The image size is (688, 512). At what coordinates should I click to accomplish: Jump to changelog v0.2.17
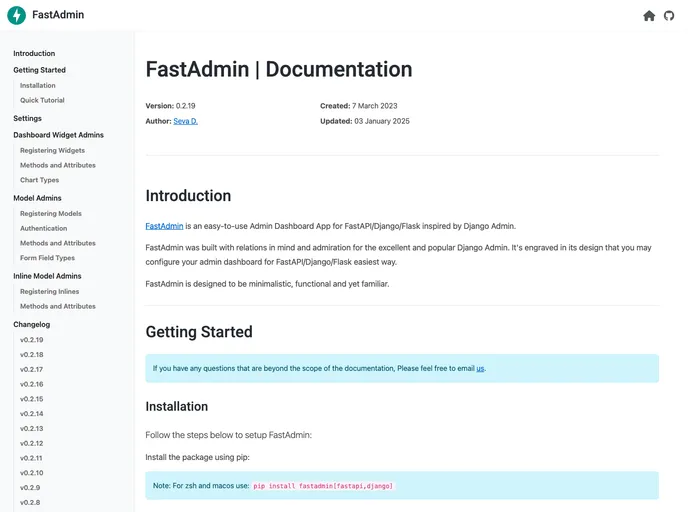(31, 370)
